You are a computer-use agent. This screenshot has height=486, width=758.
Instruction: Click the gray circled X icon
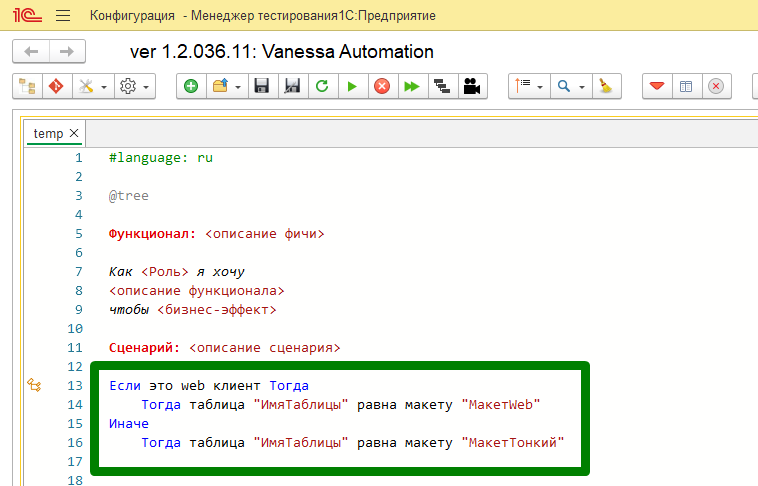[x=716, y=87]
